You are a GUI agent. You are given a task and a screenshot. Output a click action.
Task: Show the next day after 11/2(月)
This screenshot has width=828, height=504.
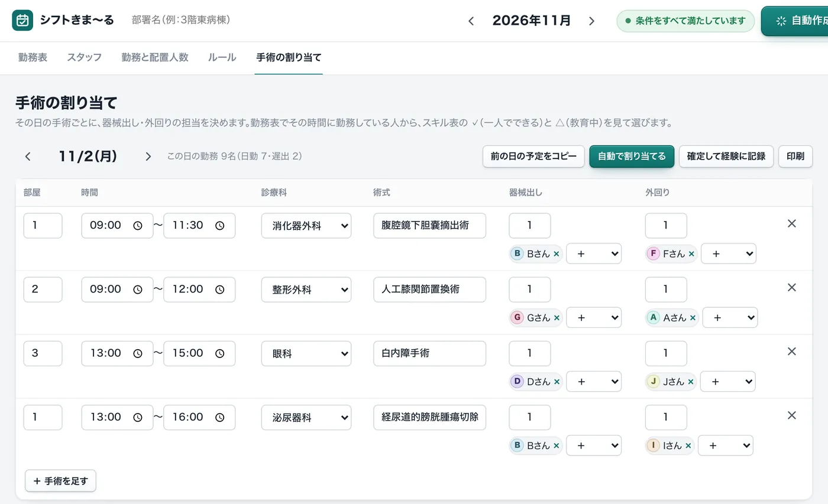point(148,157)
